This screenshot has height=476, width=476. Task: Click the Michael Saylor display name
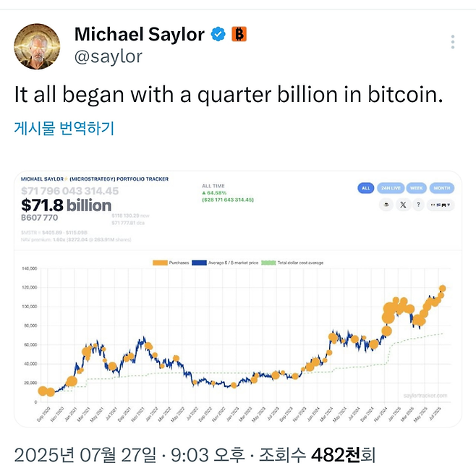(x=140, y=34)
